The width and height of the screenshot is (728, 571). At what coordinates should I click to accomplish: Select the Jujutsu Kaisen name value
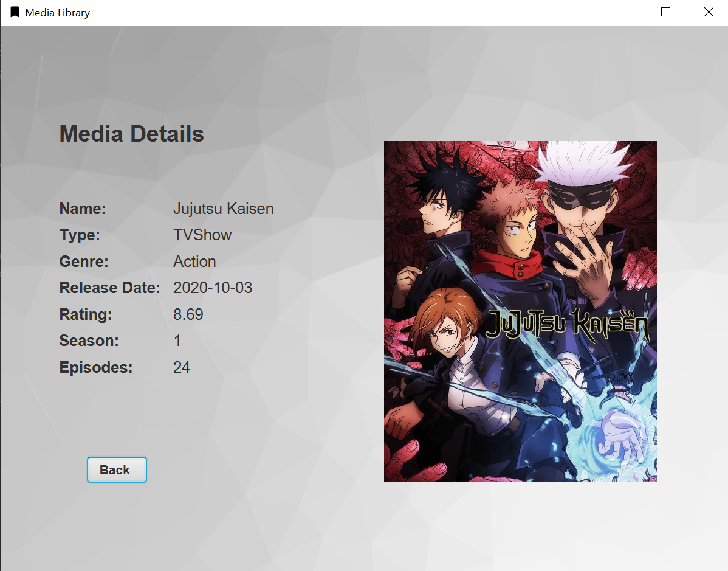pyautogui.click(x=223, y=209)
